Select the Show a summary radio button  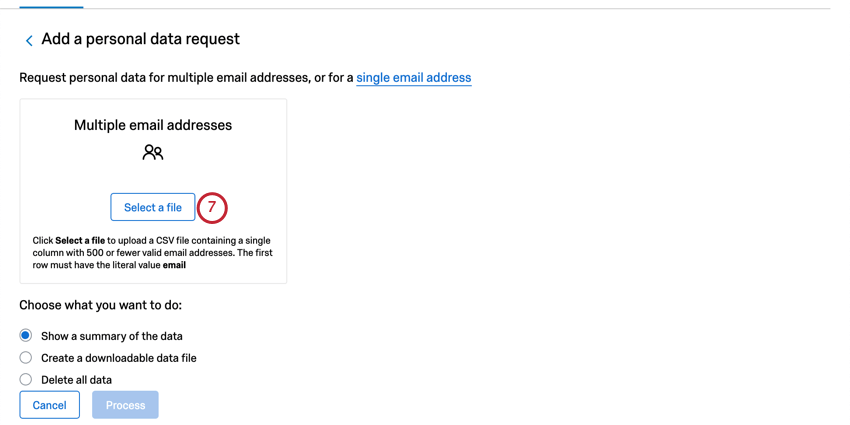25,336
